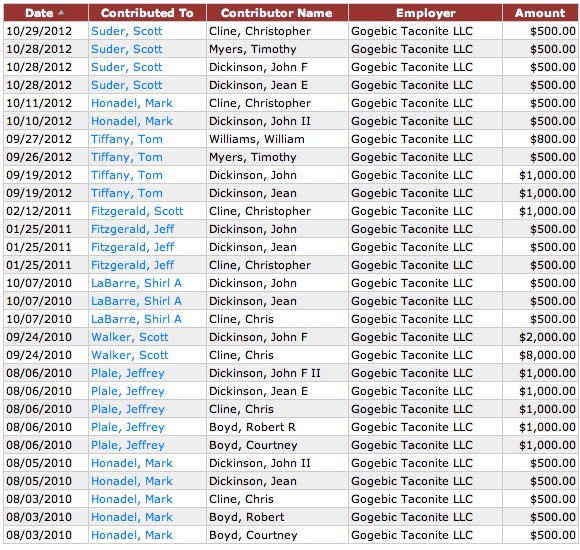Open Honadel, Mark link beside 08/05/2010 Dickinson, John II
The height and width of the screenshot is (550, 580).
click(x=132, y=463)
